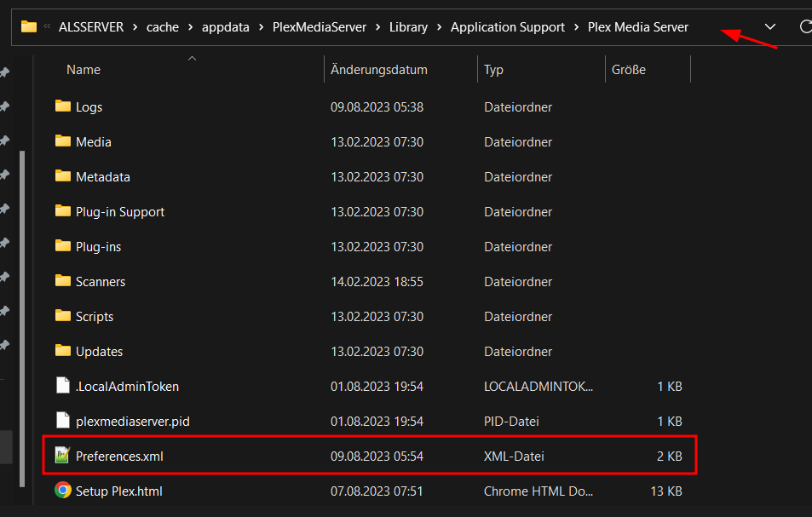Screen dimensions: 812x517
Task: Navigate to Library in the breadcrumb
Action: pos(409,27)
